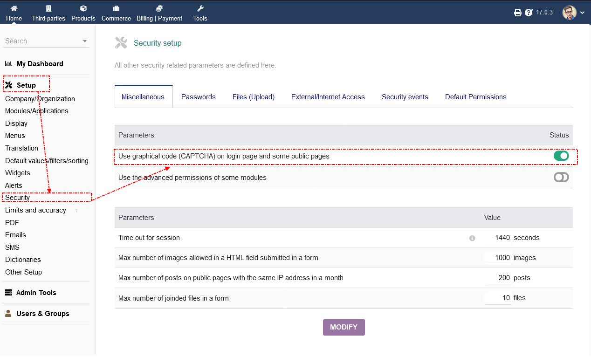Click the max images value field
This screenshot has width=591, height=364.
[498, 258]
